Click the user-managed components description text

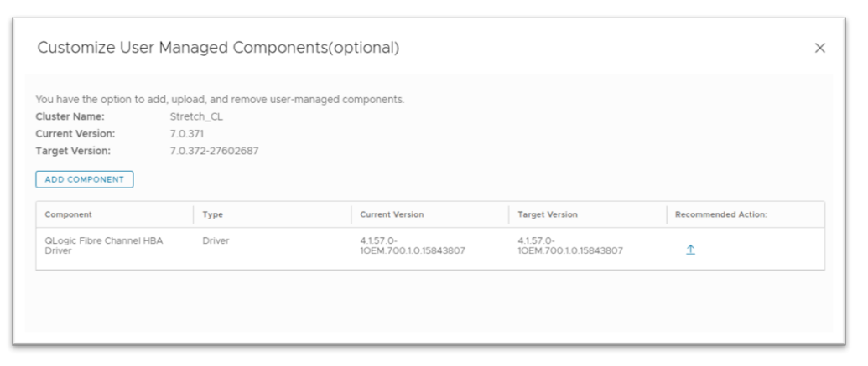220,100
